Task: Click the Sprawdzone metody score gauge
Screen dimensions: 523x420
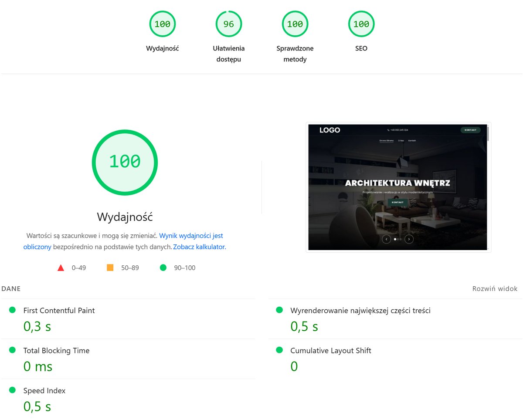Action: point(295,24)
